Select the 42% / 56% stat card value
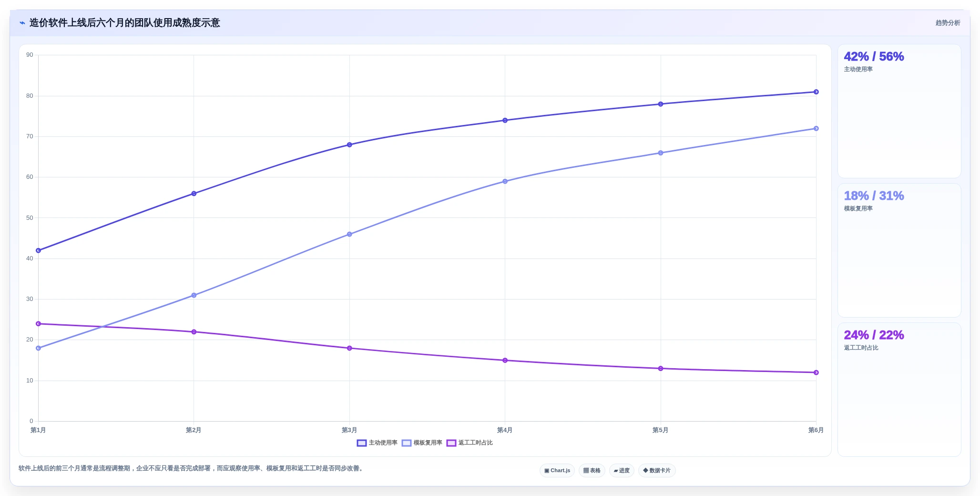 pos(874,57)
